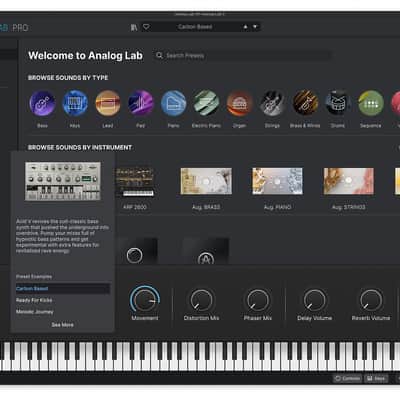Click the Acid V synth image in popup
Image resolution: width=400 pixels, height=400 pixels.
[63, 181]
